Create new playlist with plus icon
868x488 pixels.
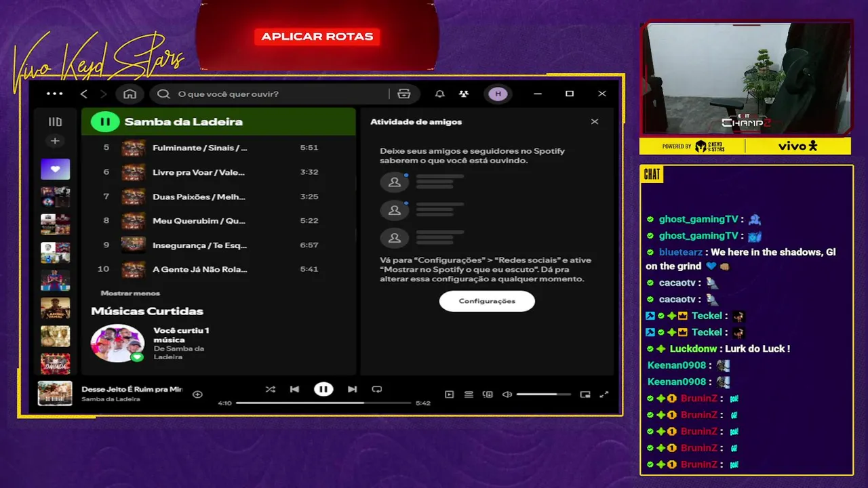(55, 141)
